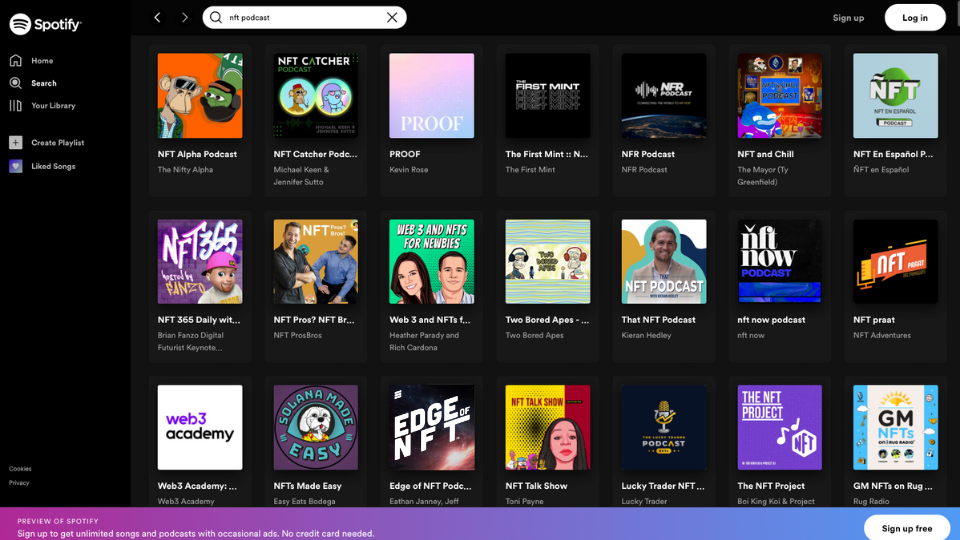
Task: Open the Two Bored Apes cover art
Action: point(547,261)
